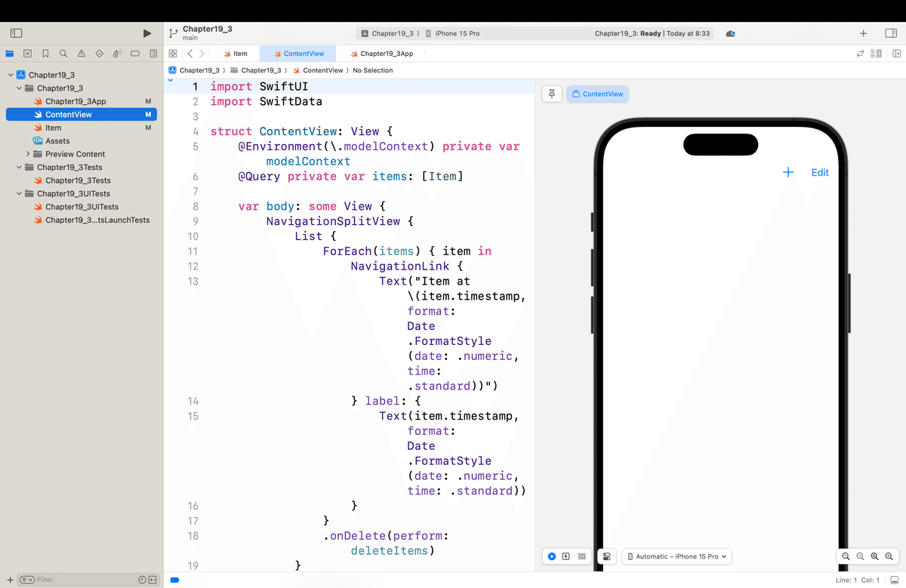Toggle the debug area button in status bar
Screen dimensions: 906x588
[895, 580]
